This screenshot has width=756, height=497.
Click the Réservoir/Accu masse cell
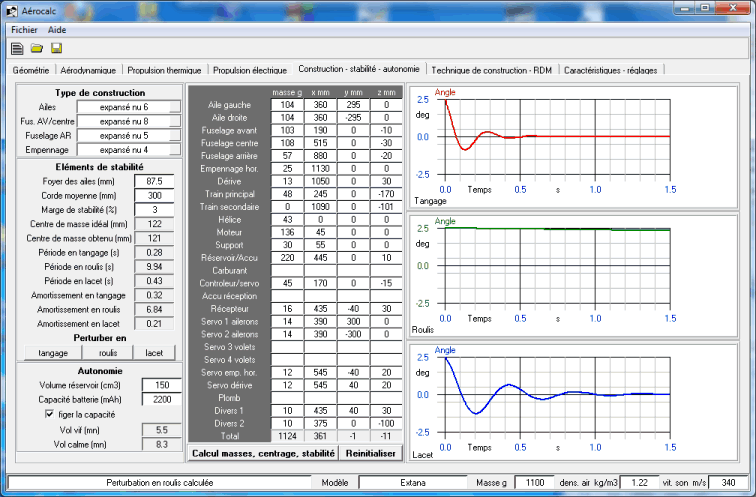(287, 258)
